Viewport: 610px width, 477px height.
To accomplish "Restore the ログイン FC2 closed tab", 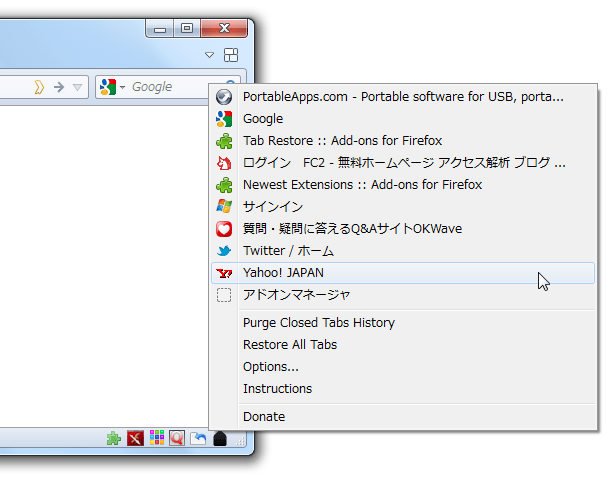I will click(403, 163).
